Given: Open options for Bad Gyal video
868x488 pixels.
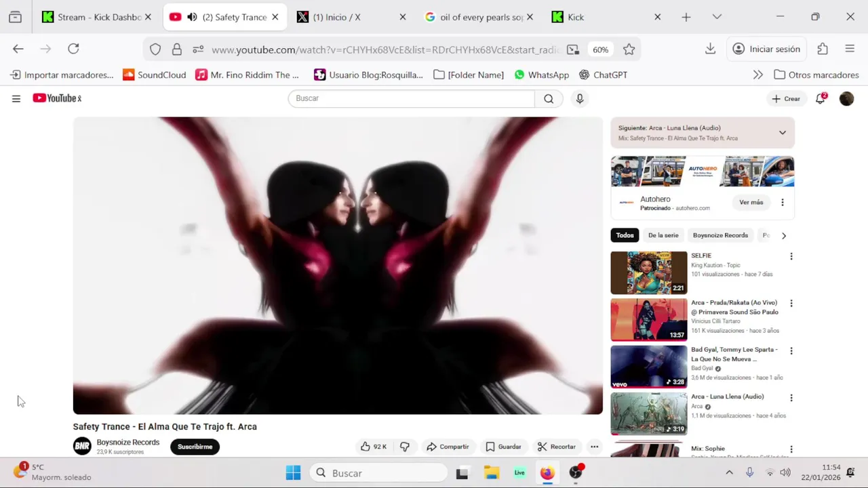Looking at the screenshot, I should [791, 351].
